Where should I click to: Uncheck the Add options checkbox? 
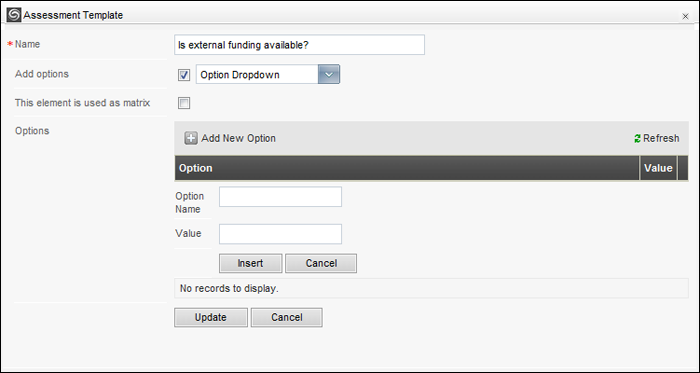(x=184, y=75)
